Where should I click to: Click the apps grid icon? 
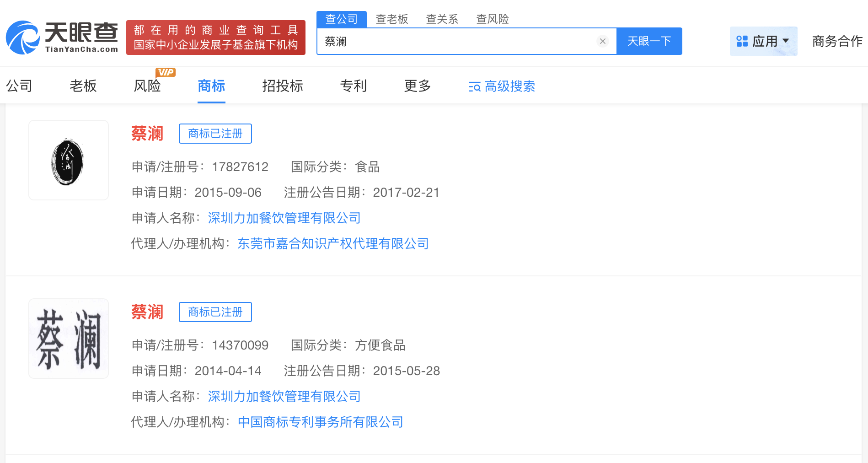pyautogui.click(x=742, y=41)
